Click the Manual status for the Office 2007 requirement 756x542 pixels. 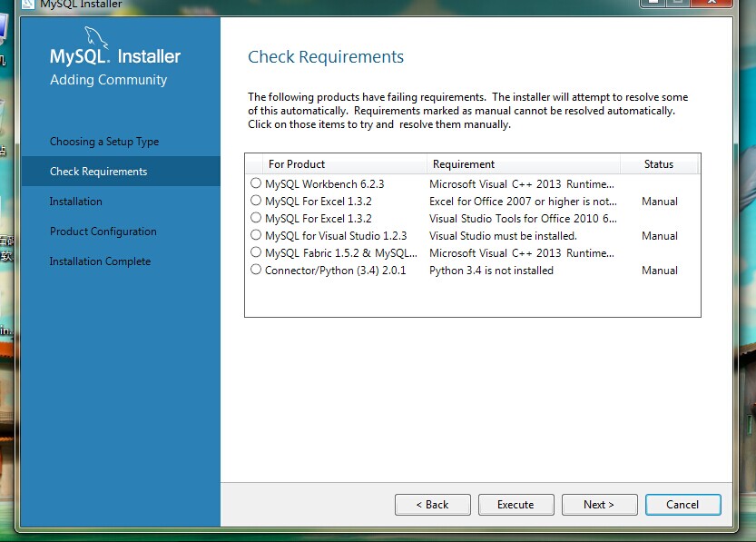click(660, 201)
